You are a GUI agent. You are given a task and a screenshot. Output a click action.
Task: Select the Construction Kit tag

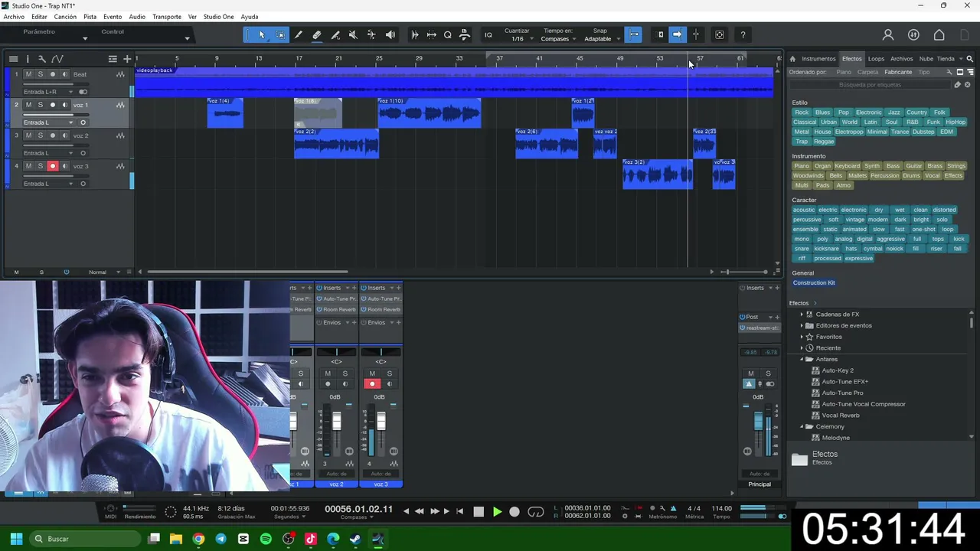pos(814,283)
